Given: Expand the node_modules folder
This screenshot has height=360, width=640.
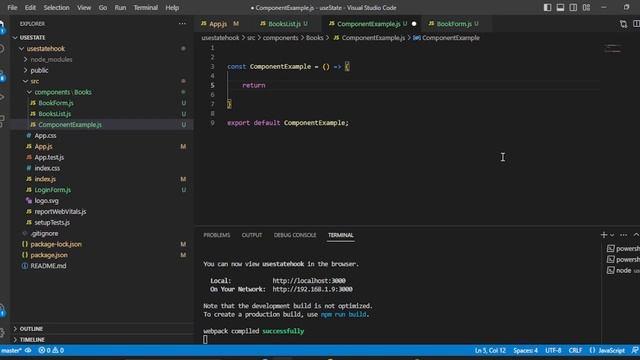Looking at the screenshot, I should [25, 60].
